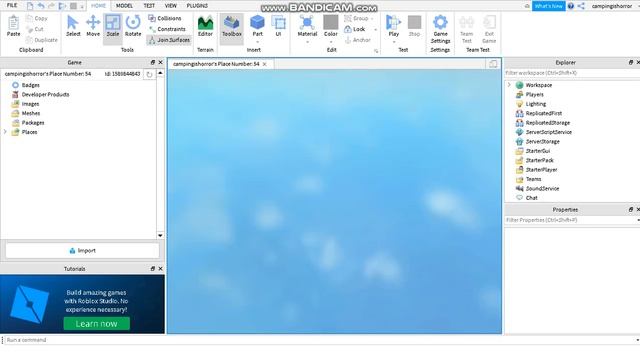Open the FILE menu
The image size is (640, 360).
pos(12,5)
